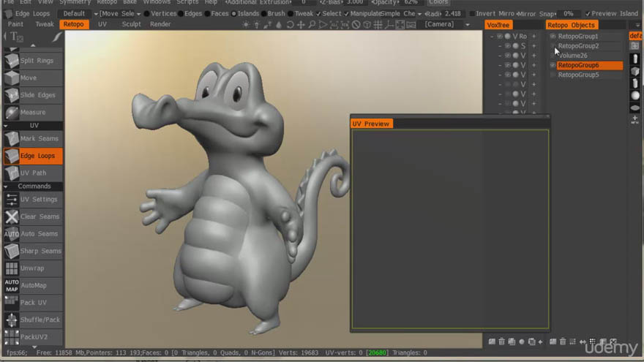
Task: Toggle the Invert checkbox
Action: [x=472, y=14]
